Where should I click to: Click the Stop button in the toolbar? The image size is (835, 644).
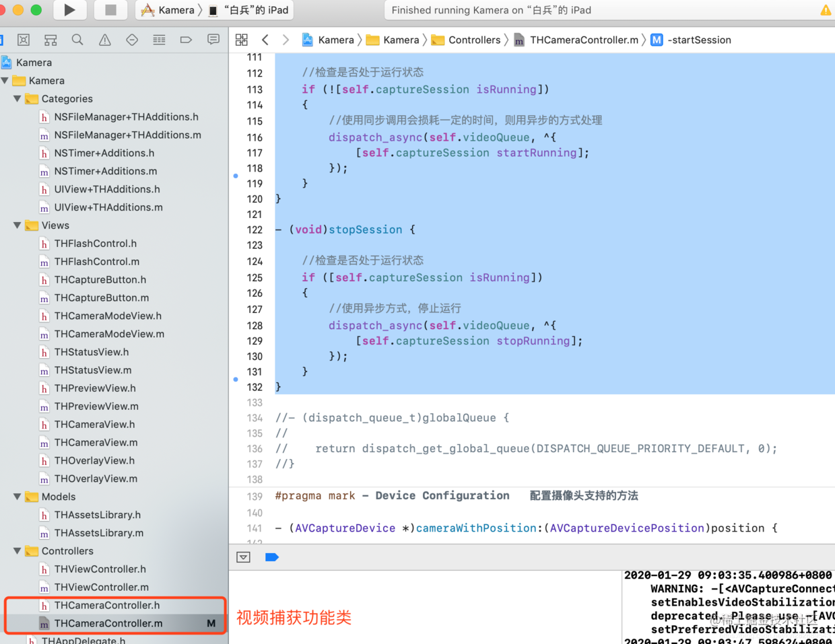[110, 10]
